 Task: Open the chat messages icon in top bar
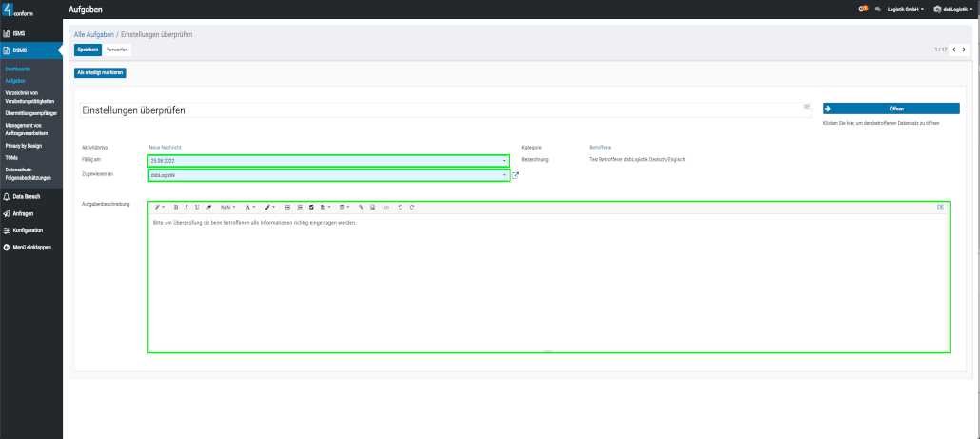(x=877, y=9)
